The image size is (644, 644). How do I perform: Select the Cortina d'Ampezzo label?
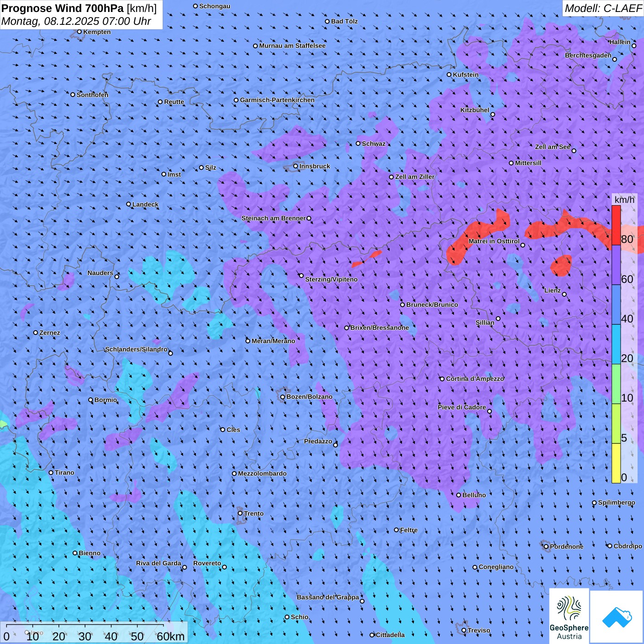pyautogui.click(x=475, y=379)
